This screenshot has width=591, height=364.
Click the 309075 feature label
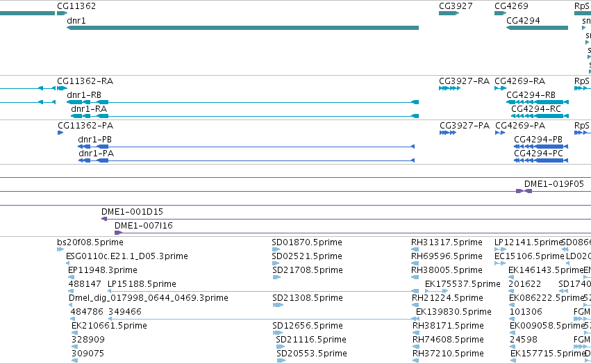pos(88,354)
